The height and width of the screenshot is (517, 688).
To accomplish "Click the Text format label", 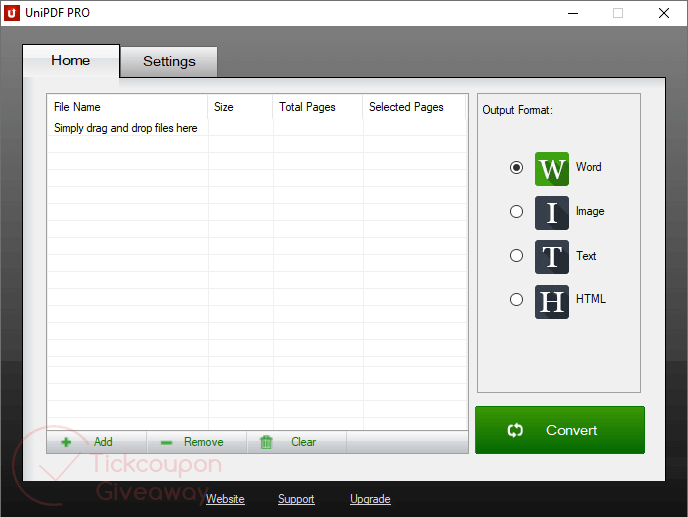I will point(586,255).
